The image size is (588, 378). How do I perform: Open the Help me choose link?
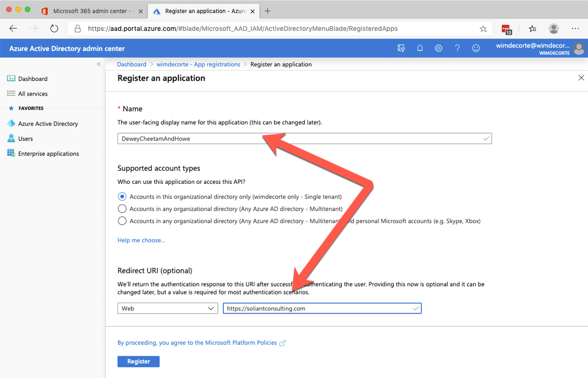141,240
